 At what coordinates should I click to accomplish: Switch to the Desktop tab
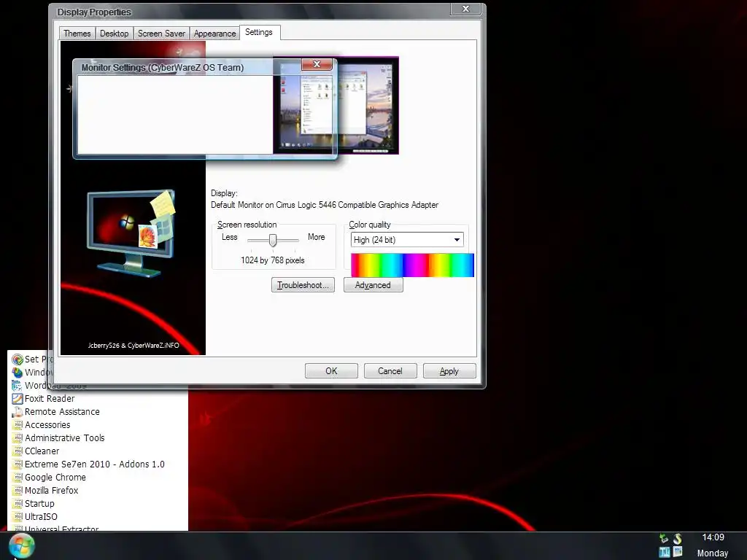point(115,34)
